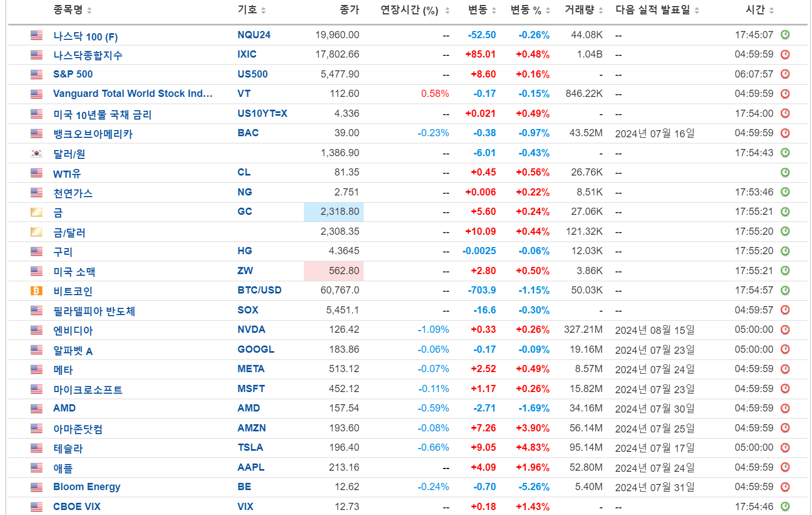Click the red clock icon in 뱅크오브아메리카 row
This screenshot has width=812, height=515.
pos(785,133)
